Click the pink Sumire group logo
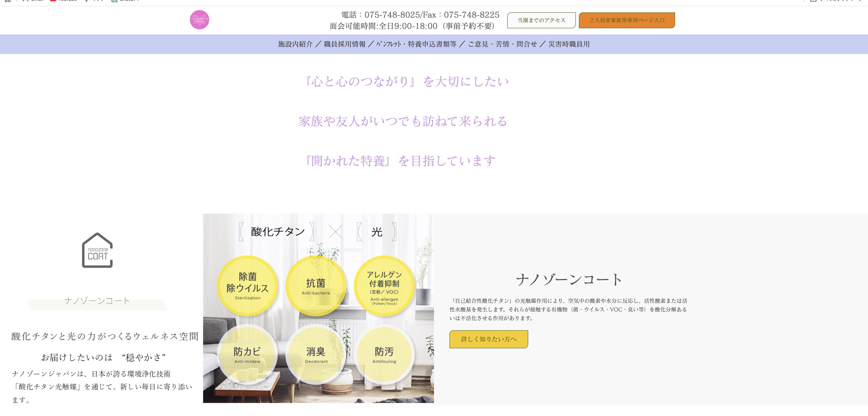 [x=199, y=20]
